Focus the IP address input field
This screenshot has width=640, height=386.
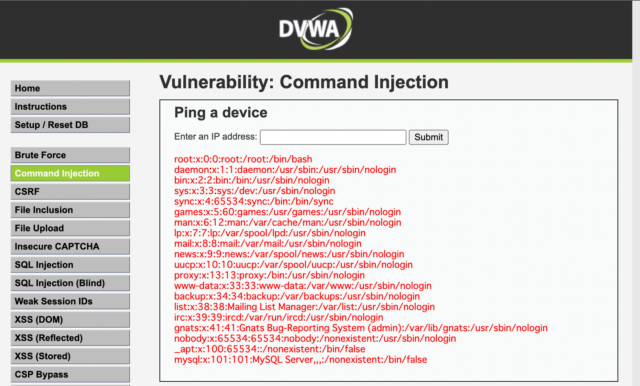point(333,137)
